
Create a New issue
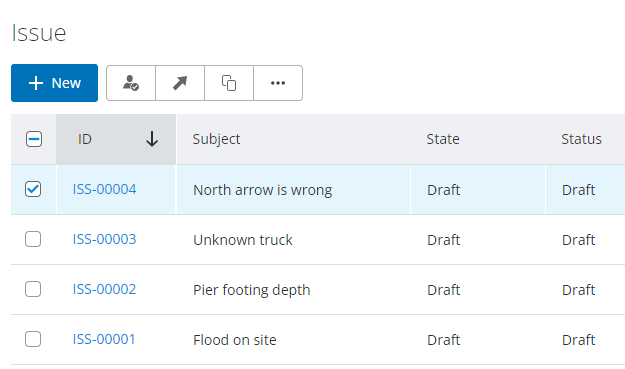(54, 83)
